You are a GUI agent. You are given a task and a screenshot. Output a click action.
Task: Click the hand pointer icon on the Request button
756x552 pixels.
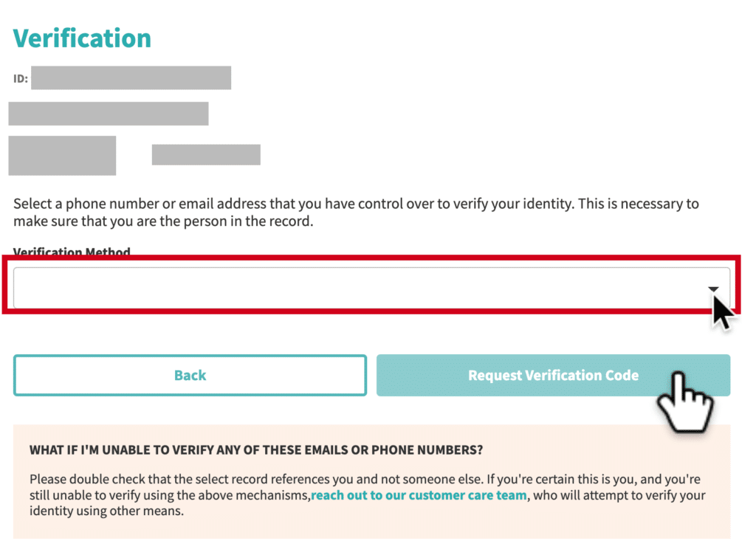click(685, 401)
